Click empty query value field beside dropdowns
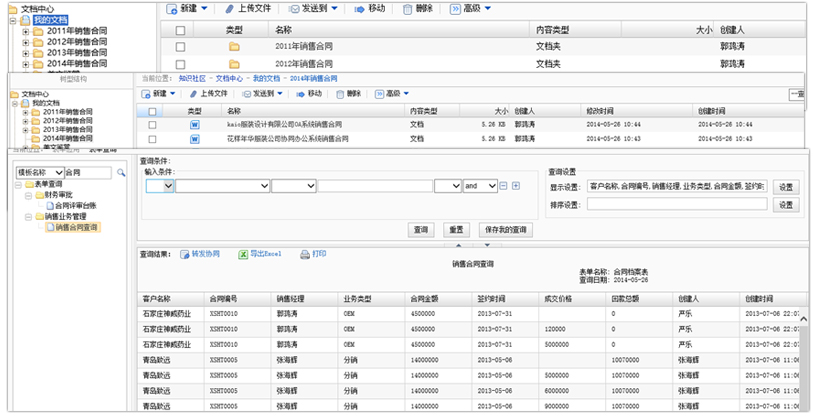Viewport: 813px width, 420px height. (375, 186)
